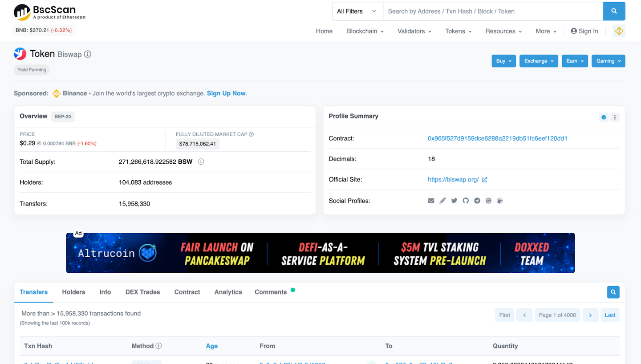Image resolution: width=641 pixels, height=364 pixels.
Task: Open the GitHub social profile icon
Action: (466, 201)
